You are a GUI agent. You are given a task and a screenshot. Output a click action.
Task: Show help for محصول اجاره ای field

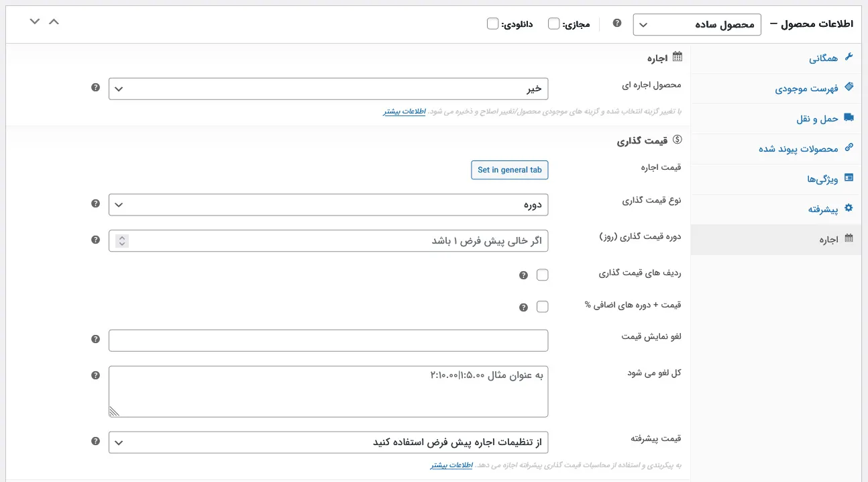point(95,88)
